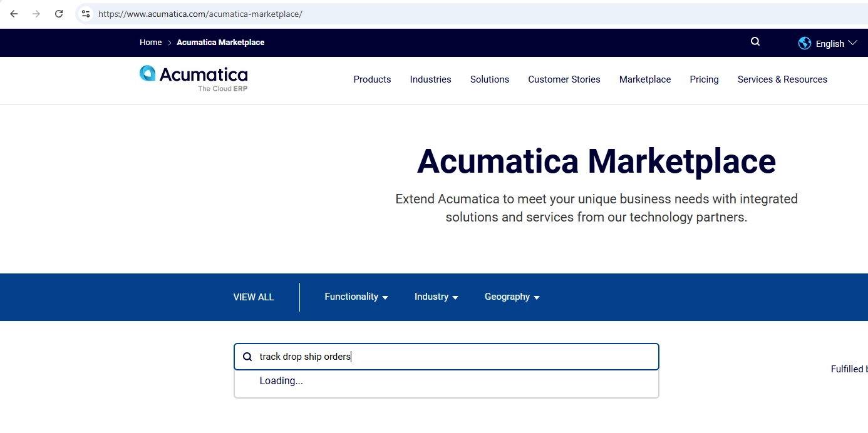Expand the English language dropdown
The image size is (868, 433).
point(837,43)
